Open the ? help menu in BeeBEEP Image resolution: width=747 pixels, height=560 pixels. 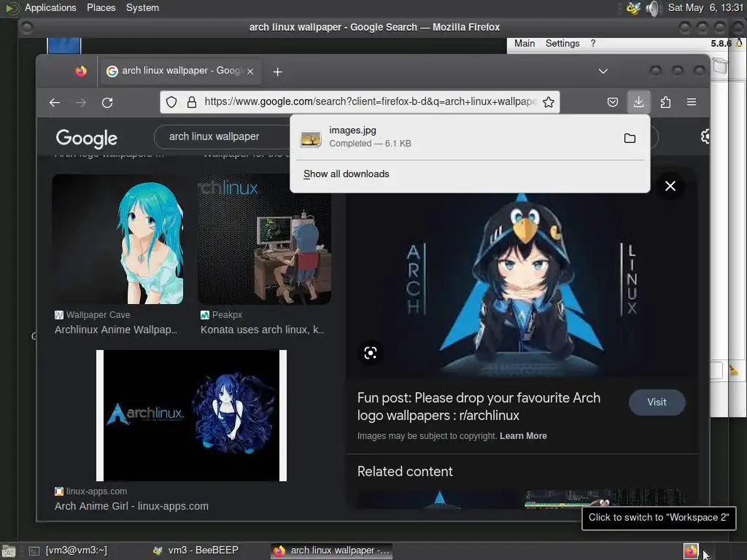[592, 43]
